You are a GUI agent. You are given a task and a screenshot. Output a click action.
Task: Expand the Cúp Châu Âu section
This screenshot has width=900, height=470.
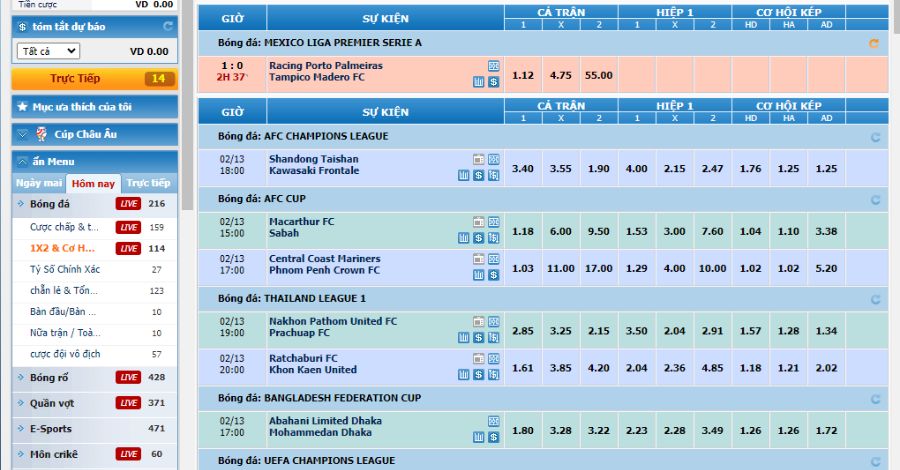[x=22, y=134]
